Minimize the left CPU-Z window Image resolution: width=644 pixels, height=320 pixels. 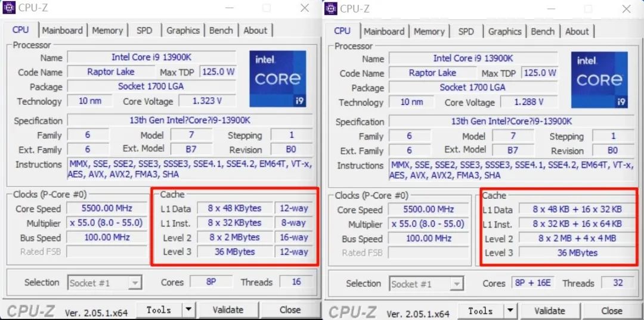click(x=229, y=8)
